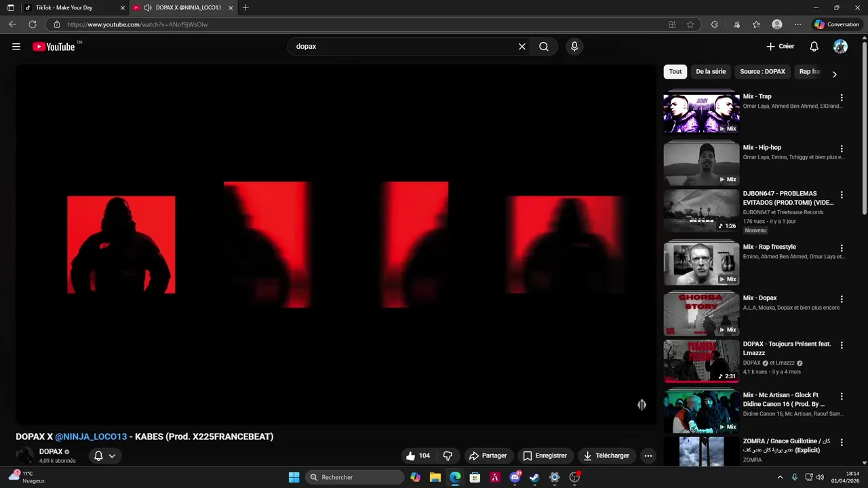Screen dimensions: 868x488
Task: Open the YouTube notifications bell
Action: [x=814, y=47]
